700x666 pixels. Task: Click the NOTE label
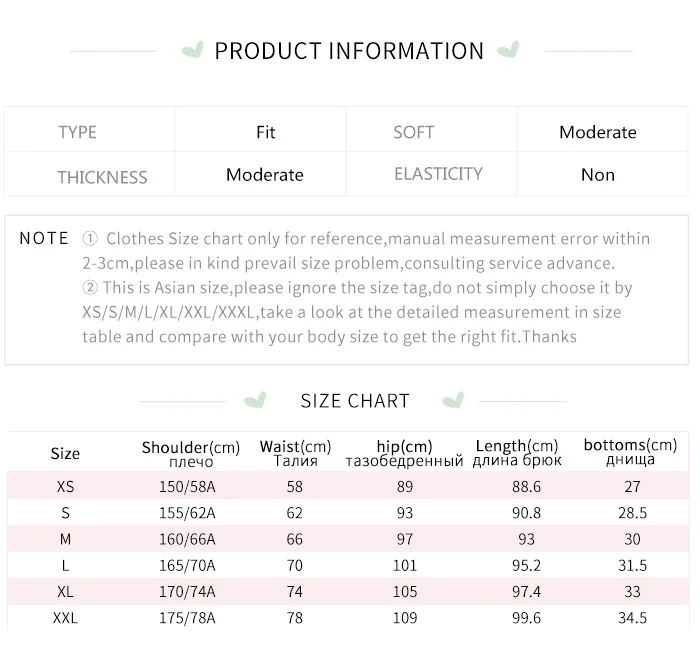[44, 239]
